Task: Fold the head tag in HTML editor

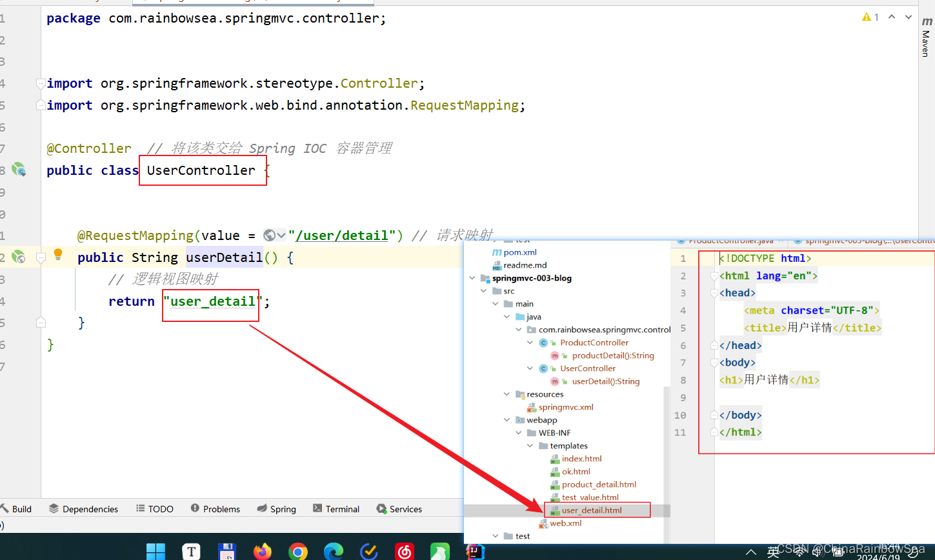Action: tap(714, 293)
